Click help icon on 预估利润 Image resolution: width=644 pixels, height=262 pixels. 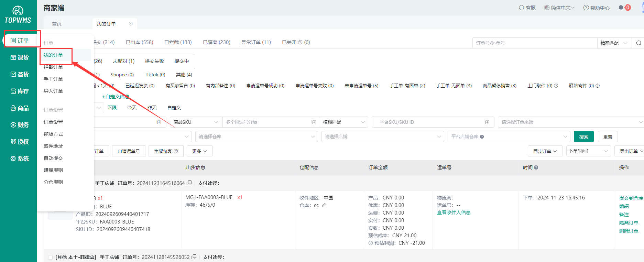pyautogui.click(x=371, y=243)
